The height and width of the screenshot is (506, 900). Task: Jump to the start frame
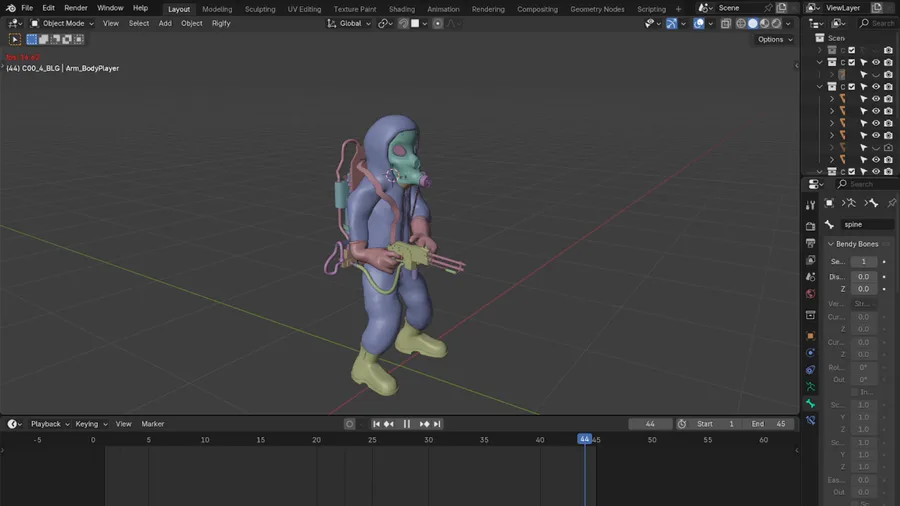click(376, 424)
